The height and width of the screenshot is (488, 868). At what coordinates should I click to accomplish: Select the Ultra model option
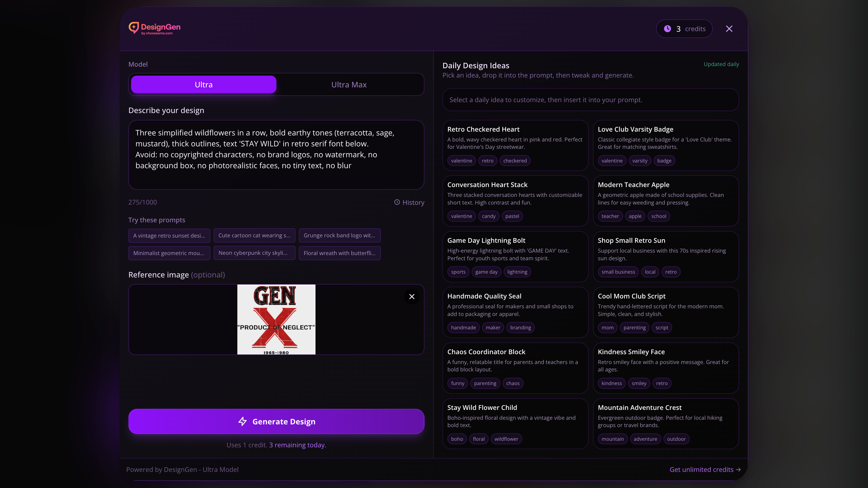(x=203, y=85)
